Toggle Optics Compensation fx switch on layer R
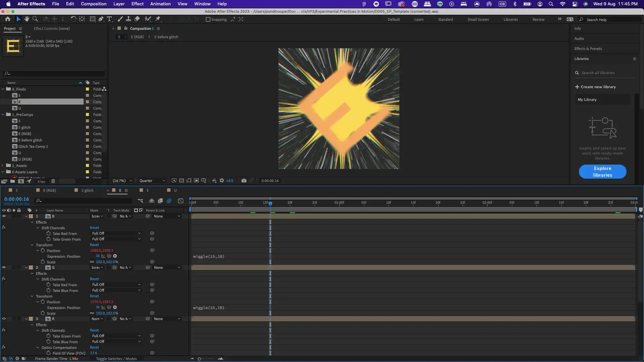Screen dimensions: 644x362 point(4,347)
